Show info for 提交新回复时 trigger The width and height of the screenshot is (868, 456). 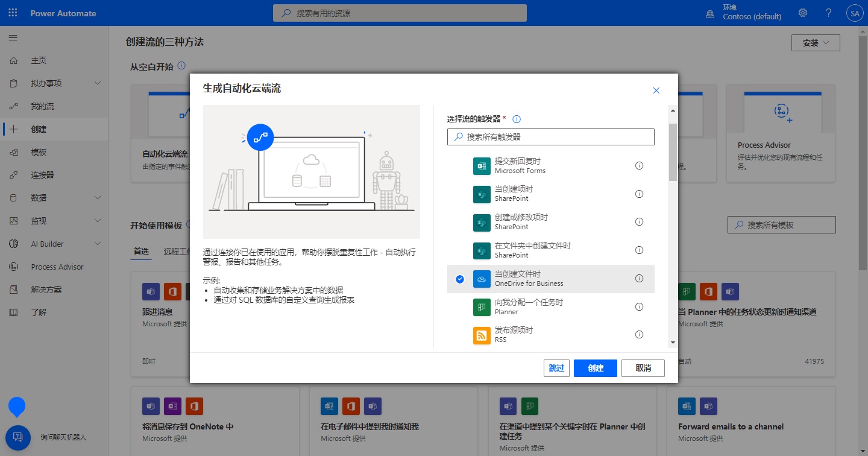pos(639,165)
